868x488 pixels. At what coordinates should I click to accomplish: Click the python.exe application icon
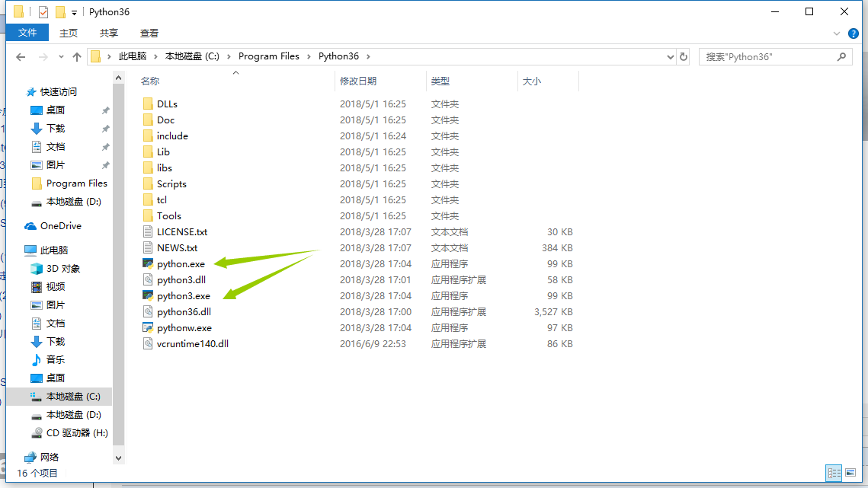(148, 264)
